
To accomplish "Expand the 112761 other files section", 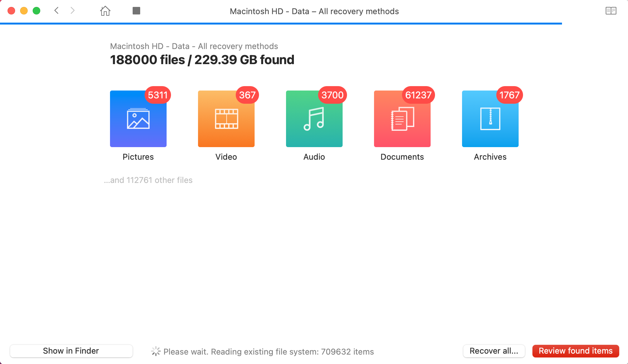I will click(148, 180).
